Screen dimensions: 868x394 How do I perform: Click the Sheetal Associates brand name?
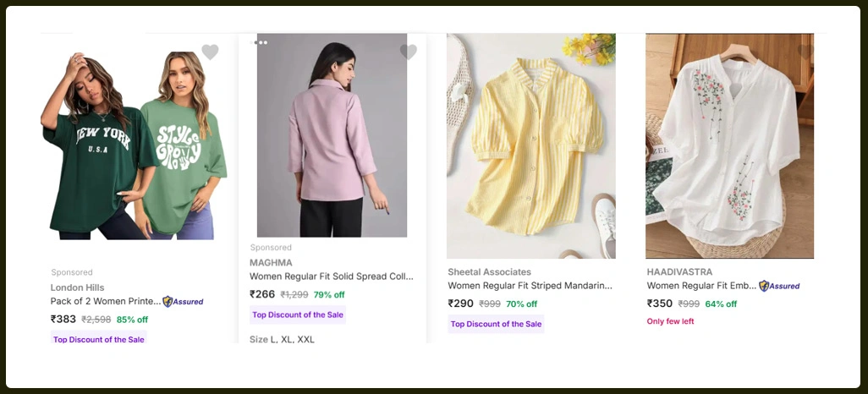click(x=489, y=272)
